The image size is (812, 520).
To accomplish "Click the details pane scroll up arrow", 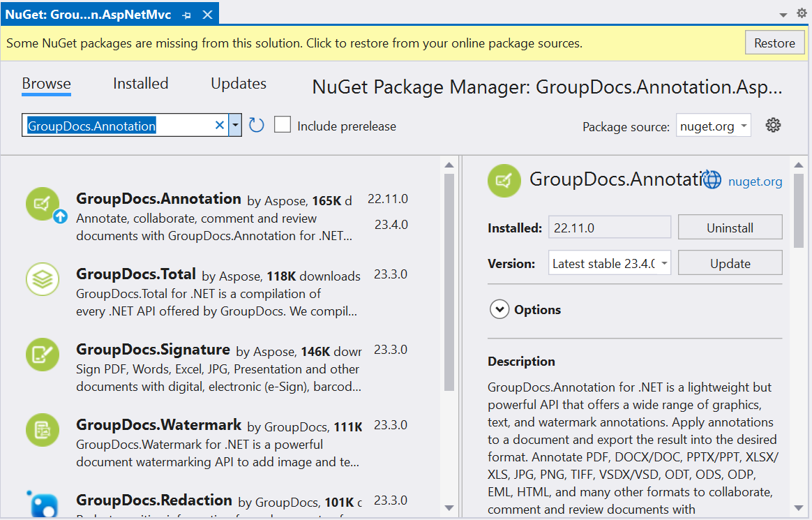I will [799, 165].
